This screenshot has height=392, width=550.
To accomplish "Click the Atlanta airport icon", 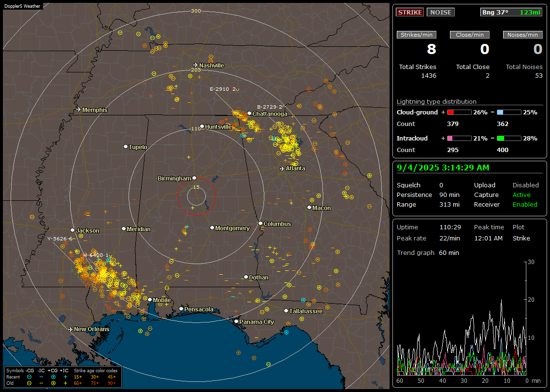I will (x=282, y=168).
